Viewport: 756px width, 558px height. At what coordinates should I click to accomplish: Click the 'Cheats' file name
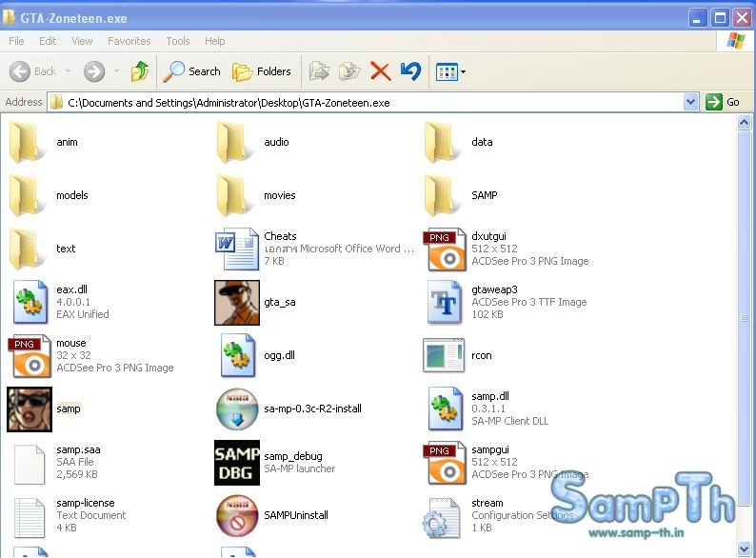pyautogui.click(x=280, y=236)
